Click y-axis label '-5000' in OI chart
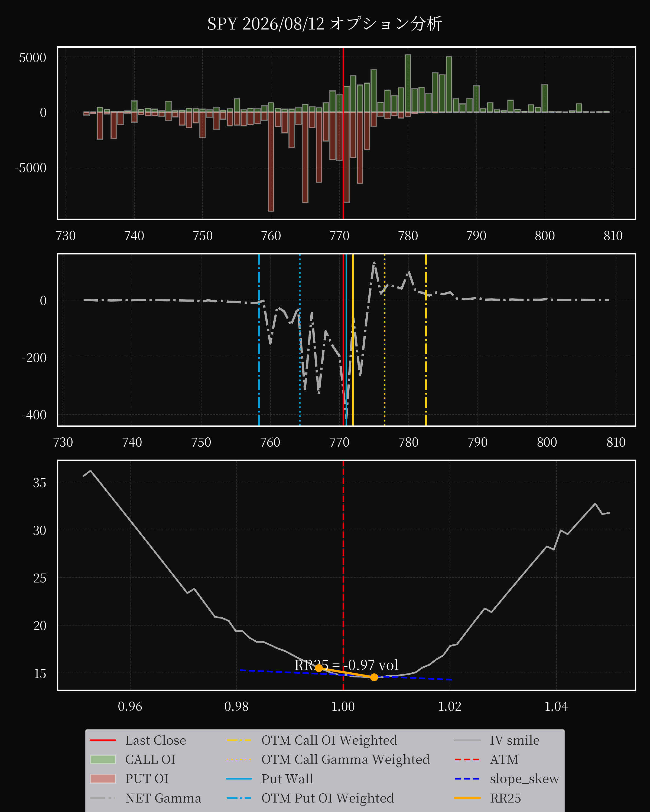 31,168
